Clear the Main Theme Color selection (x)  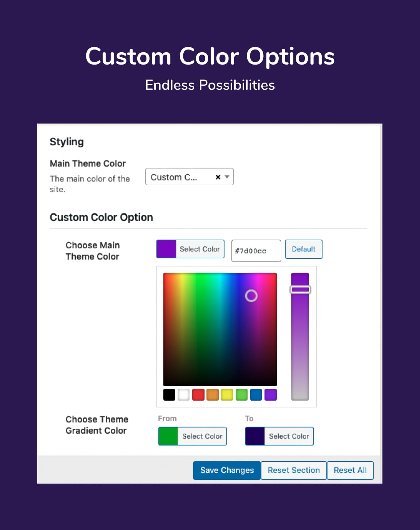(218, 177)
